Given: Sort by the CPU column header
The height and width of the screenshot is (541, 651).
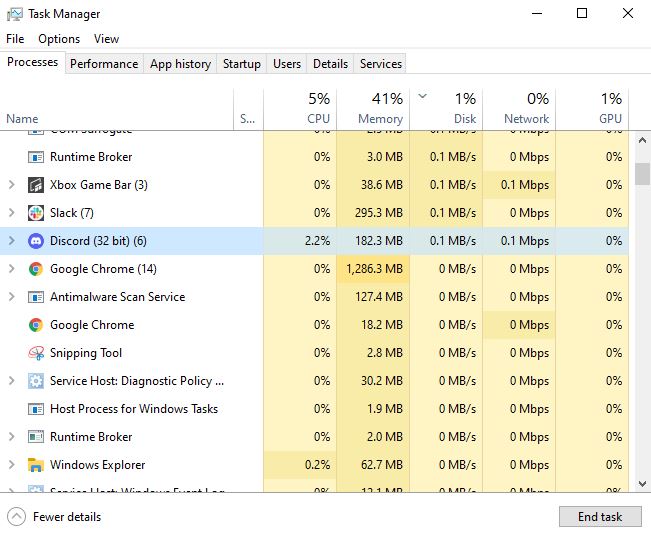Looking at the screenshot, I should point(300,108).
